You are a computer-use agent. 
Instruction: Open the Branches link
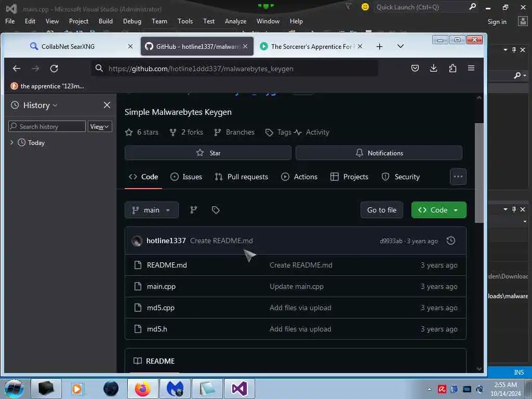234,132
